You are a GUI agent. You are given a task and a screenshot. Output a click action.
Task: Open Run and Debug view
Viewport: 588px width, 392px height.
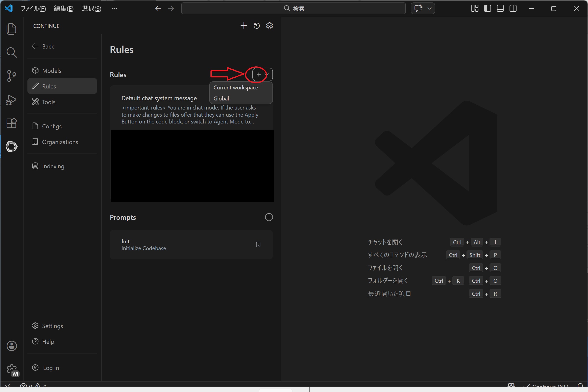(x=11, y=100)
